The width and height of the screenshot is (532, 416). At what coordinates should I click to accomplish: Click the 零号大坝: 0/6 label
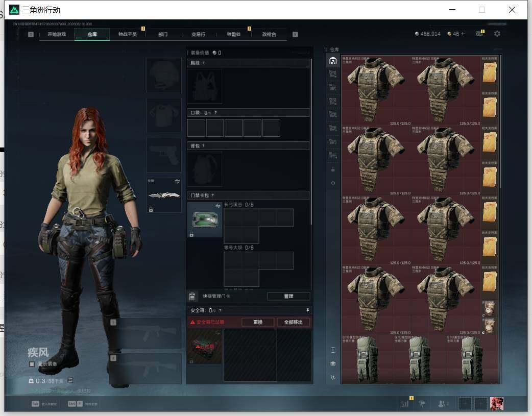[239, 248]
